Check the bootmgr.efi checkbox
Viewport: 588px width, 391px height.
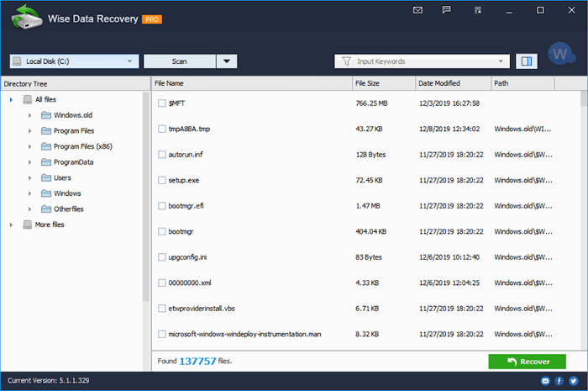[x=161, y=206]
